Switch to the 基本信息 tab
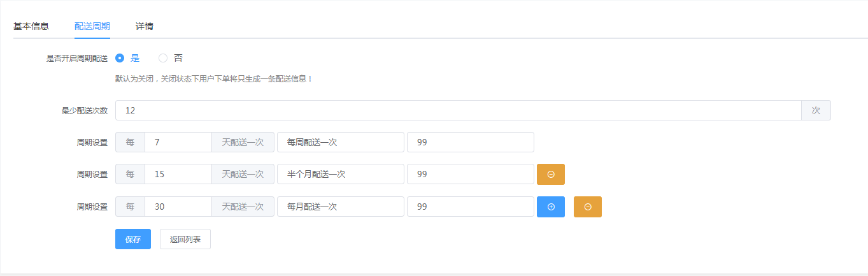The height and width of the screenshot is (276, 868). [x=31, y=26]
